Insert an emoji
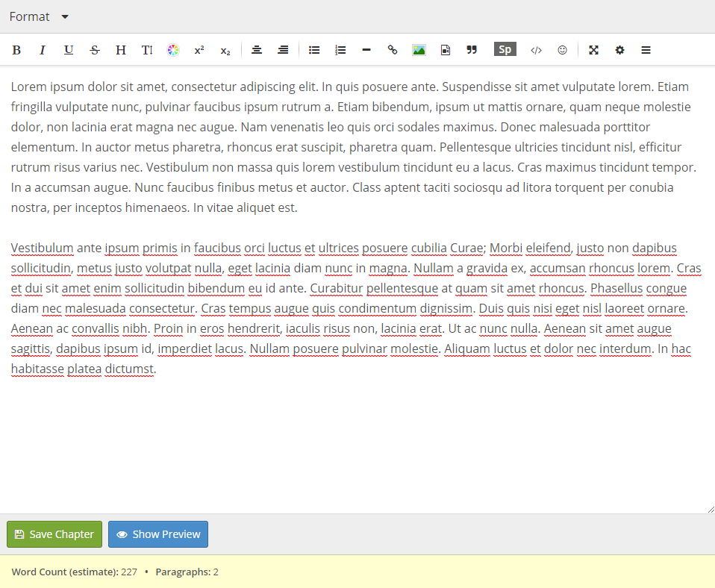The image size is (715, 588). point(562,49)
